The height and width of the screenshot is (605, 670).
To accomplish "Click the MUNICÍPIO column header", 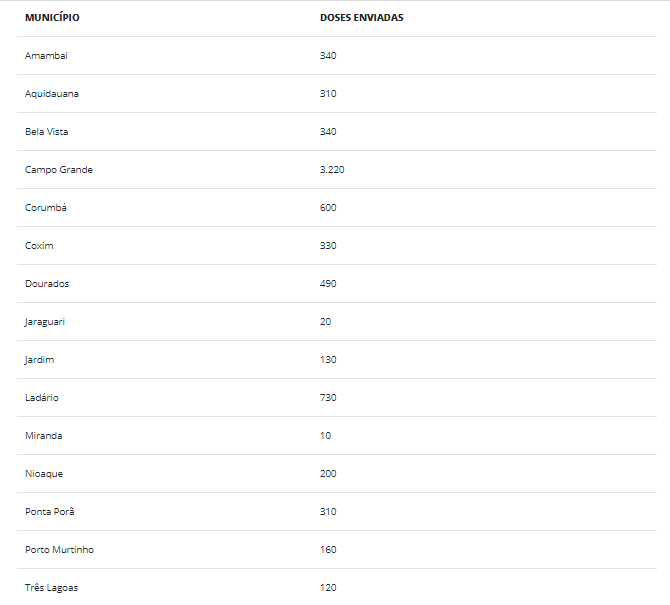I will coord(52,18).
